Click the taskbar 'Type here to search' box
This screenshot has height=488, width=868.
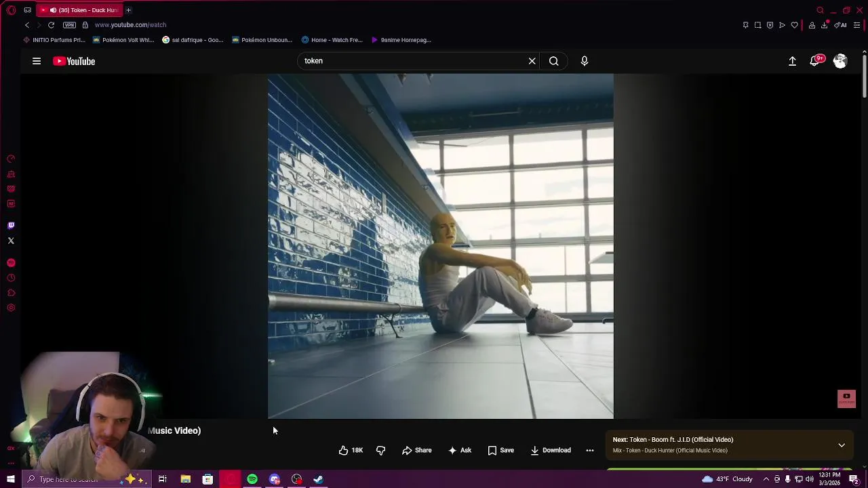pyautogui.click(x=87, y=479)
